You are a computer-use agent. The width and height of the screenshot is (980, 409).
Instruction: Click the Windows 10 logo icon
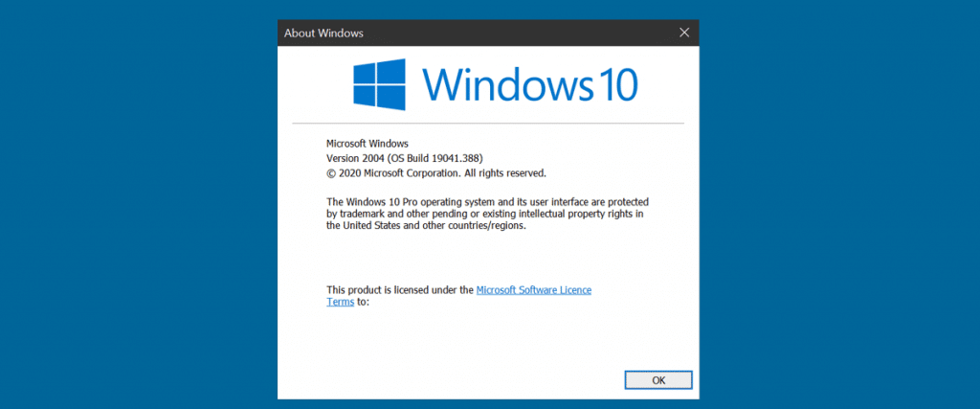pyautogui.click(x=379, y=84)
